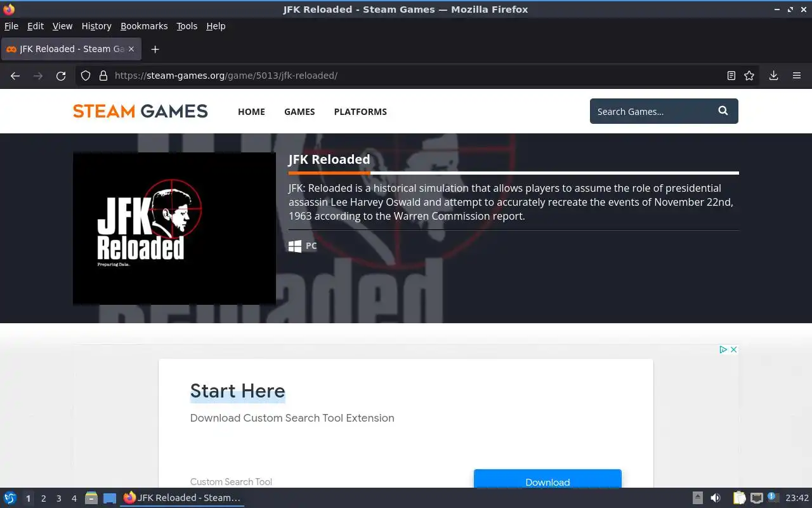Bookmark this page with the star icon
The width and height of the screenshot is (812, 508).
click(x=749, y=76)
